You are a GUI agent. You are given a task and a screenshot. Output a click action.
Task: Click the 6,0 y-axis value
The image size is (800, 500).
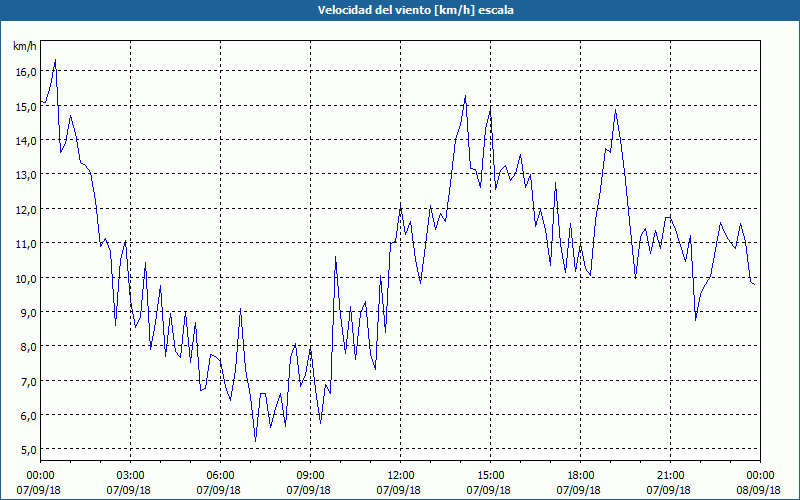29,416
